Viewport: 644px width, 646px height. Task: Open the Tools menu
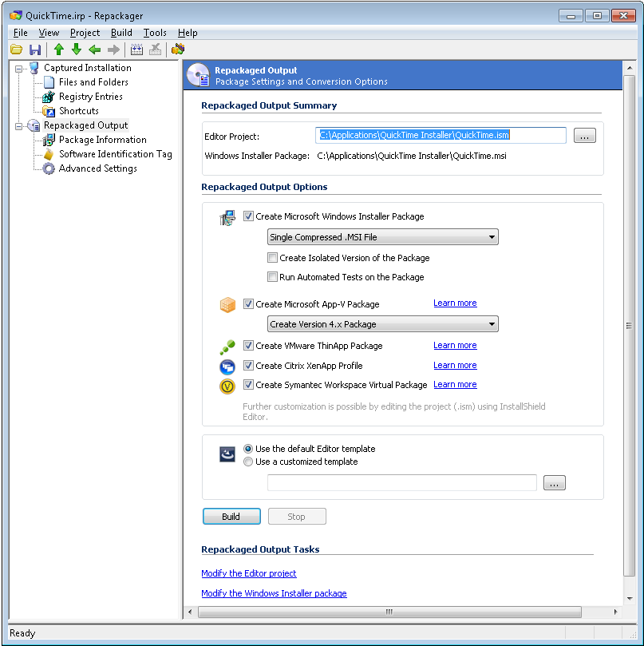pos(155,33)
